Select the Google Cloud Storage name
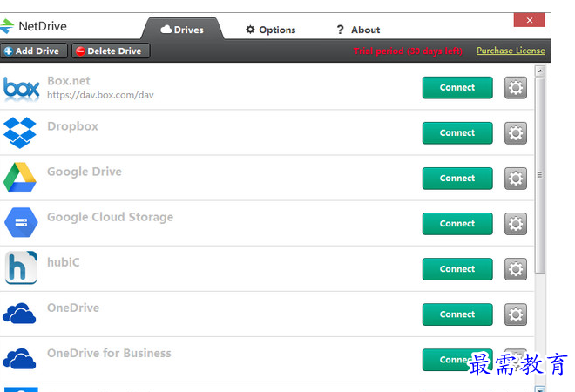This screenshot has height=392, width=575. pyautogui.click(x=110, y=217)
